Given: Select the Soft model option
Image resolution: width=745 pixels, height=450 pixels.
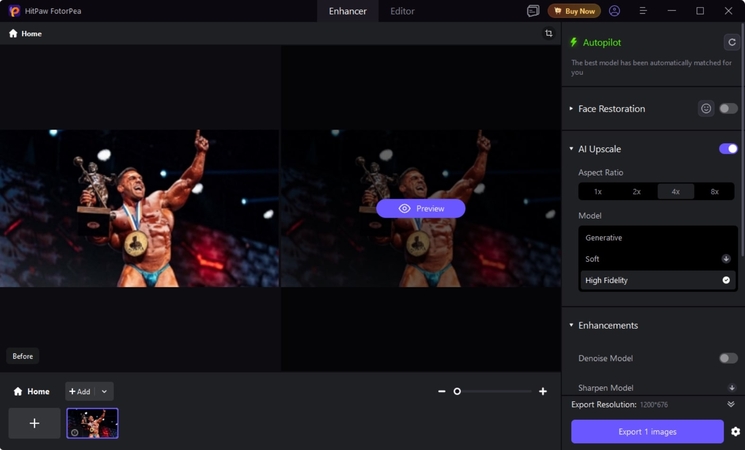Looking at the screenshot, I should click(x=658, y=259).
